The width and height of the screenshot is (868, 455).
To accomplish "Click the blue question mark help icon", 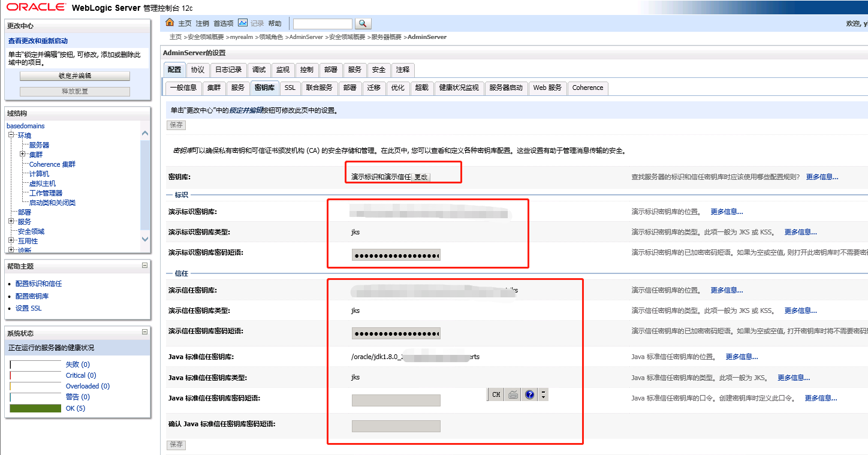I will (x=530, y=394).
